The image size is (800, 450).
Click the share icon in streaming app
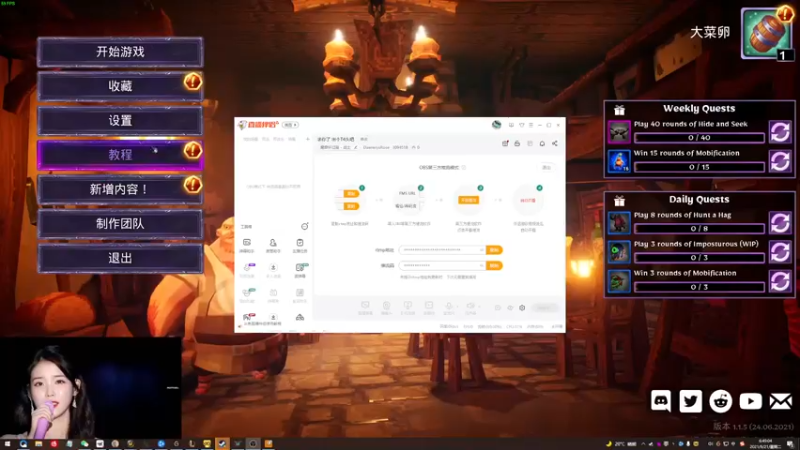tap(555, 144)
